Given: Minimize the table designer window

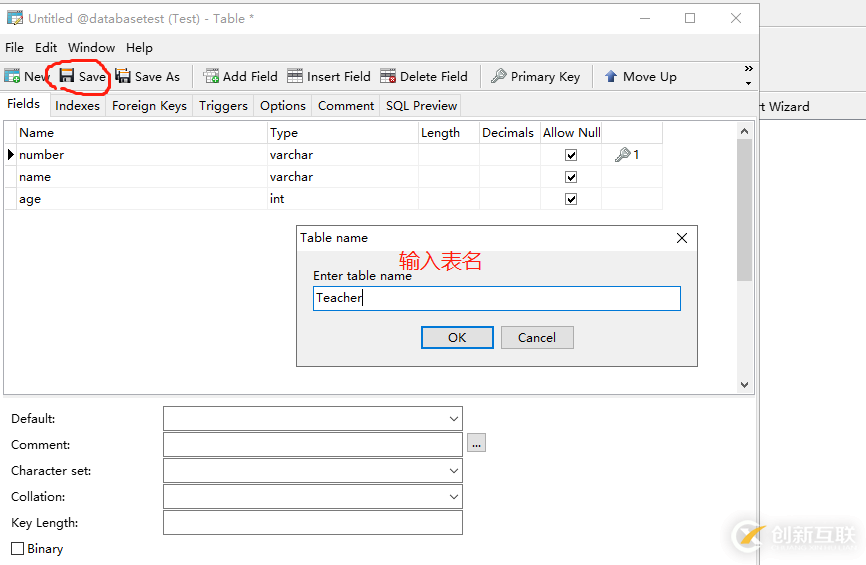Looking at the screenshot, I should [x=645, y=18].
